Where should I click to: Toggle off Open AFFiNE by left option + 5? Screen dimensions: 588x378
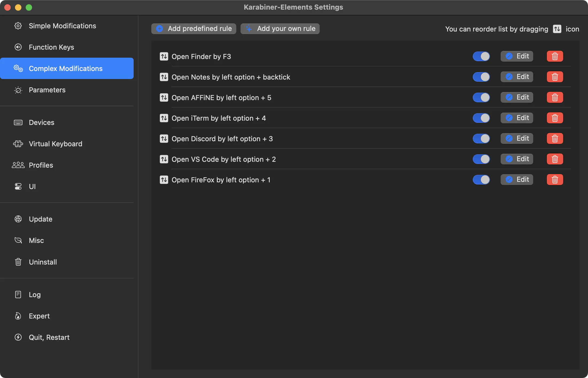tap(481, 97)
